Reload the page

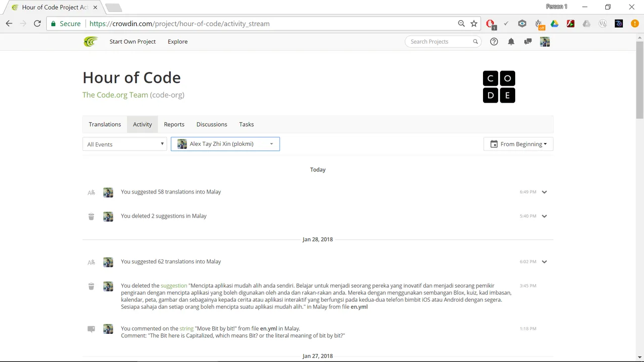pyautogui.click(x=37, y=24)
